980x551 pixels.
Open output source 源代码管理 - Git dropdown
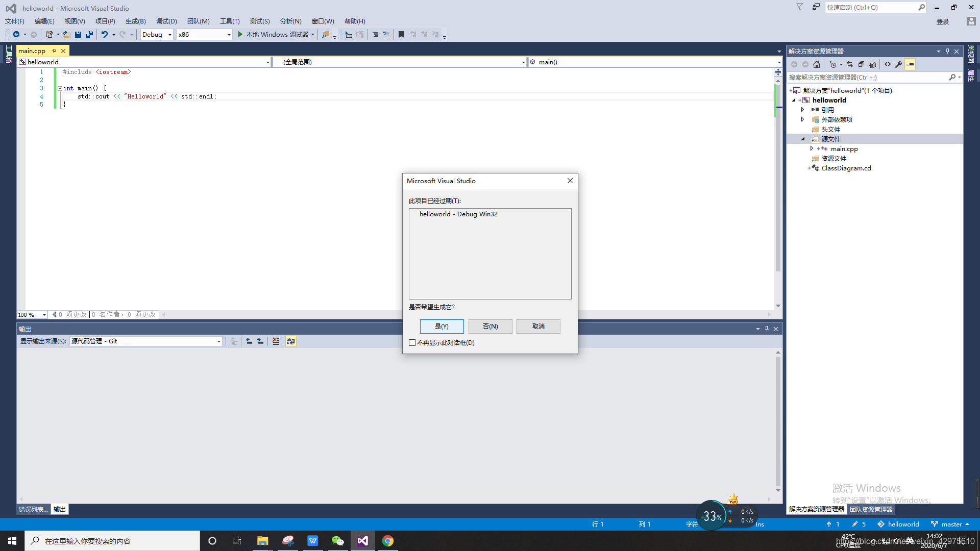(x=146, y=341)
